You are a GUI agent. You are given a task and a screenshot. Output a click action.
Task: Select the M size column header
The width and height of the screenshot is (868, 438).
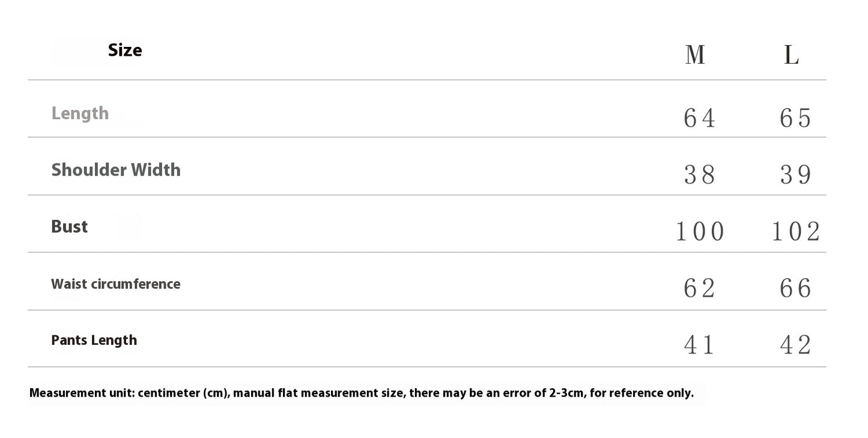695,55
